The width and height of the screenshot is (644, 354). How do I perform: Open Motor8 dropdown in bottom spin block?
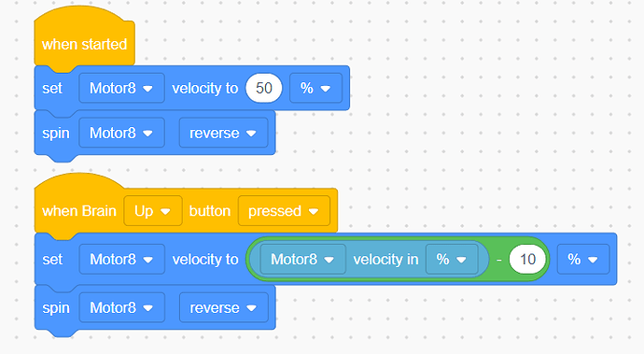pos(121,307)
